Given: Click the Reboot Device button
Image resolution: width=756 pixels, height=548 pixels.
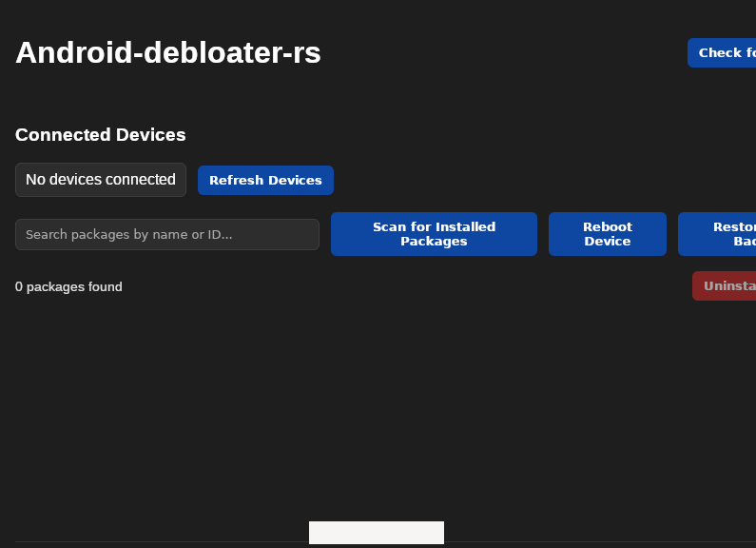Looking at the screenshot, I should [x=608, y=234].
